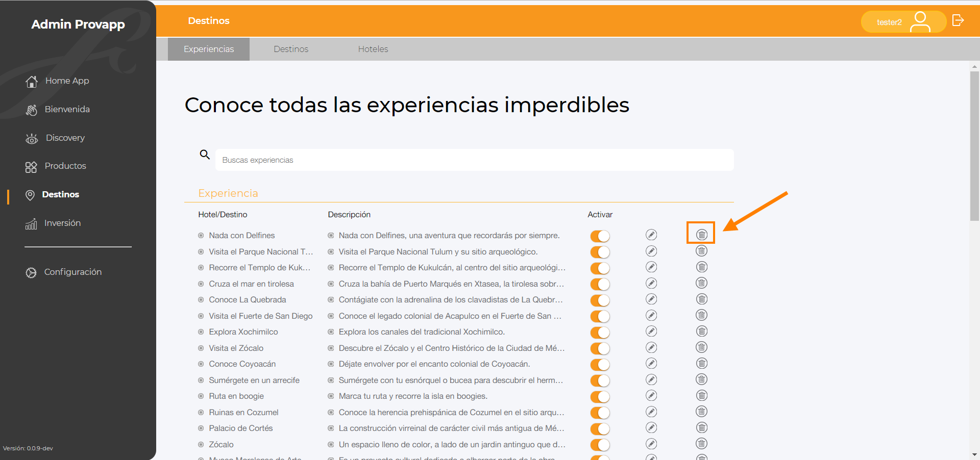Edit Ruta en boogie experience

click(x=651, y=395)
